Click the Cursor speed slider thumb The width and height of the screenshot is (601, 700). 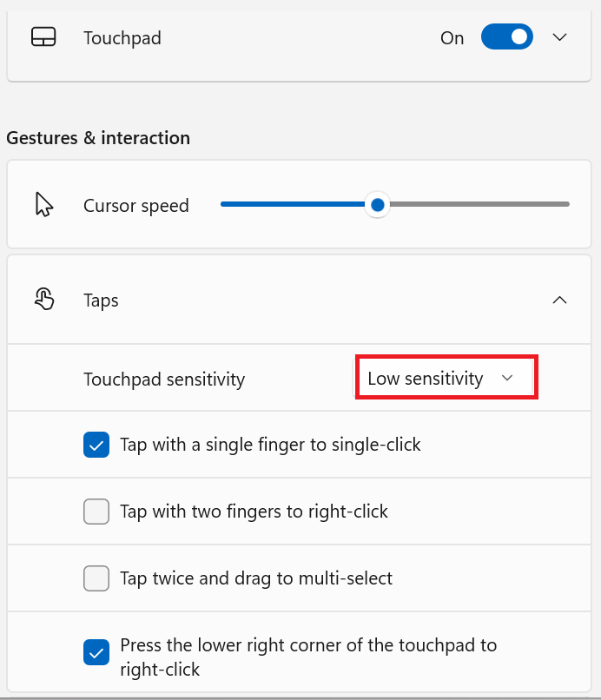(377, 205)
